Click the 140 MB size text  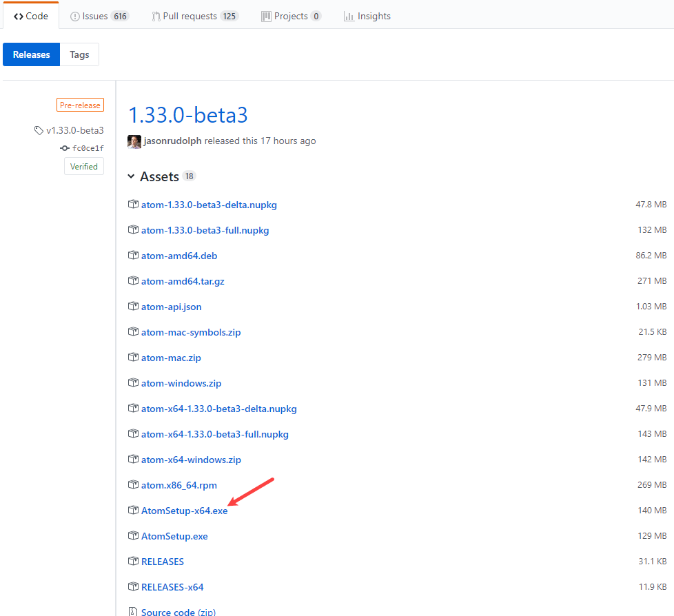(652, 511)
